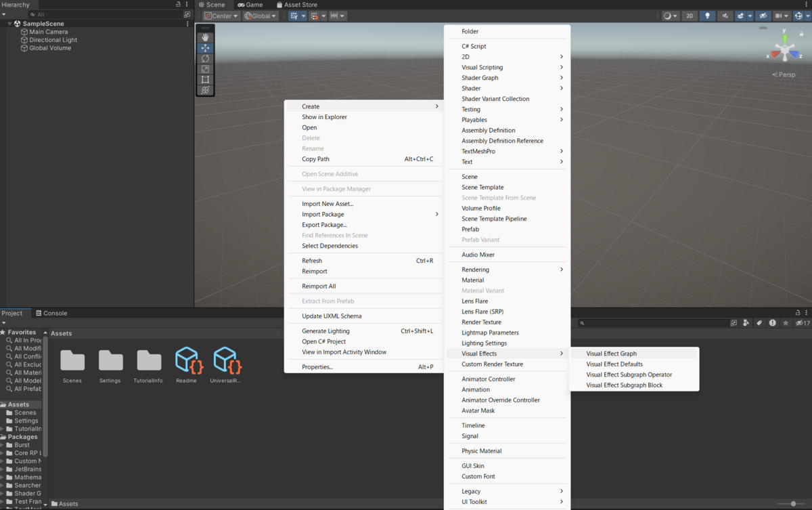This screenshot has height=510, width=812.
Task: Toggle scene lighting with the lightbulb
Action: (707, 16)
